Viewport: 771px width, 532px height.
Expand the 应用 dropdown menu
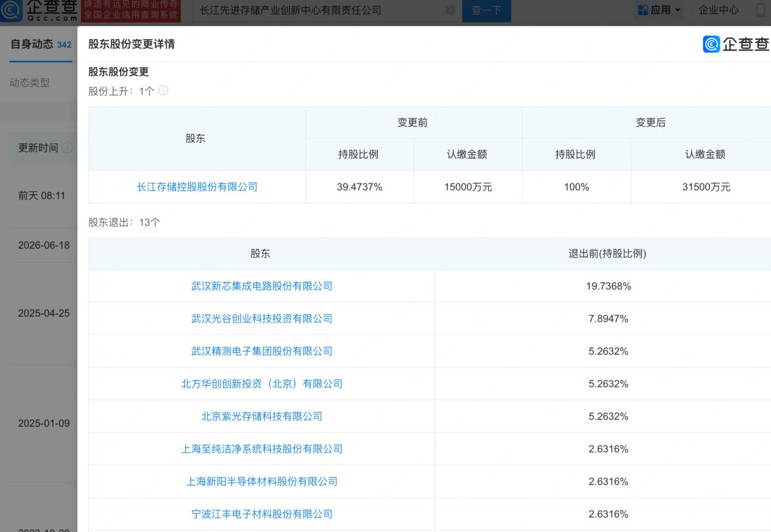[x=659, y=10]
